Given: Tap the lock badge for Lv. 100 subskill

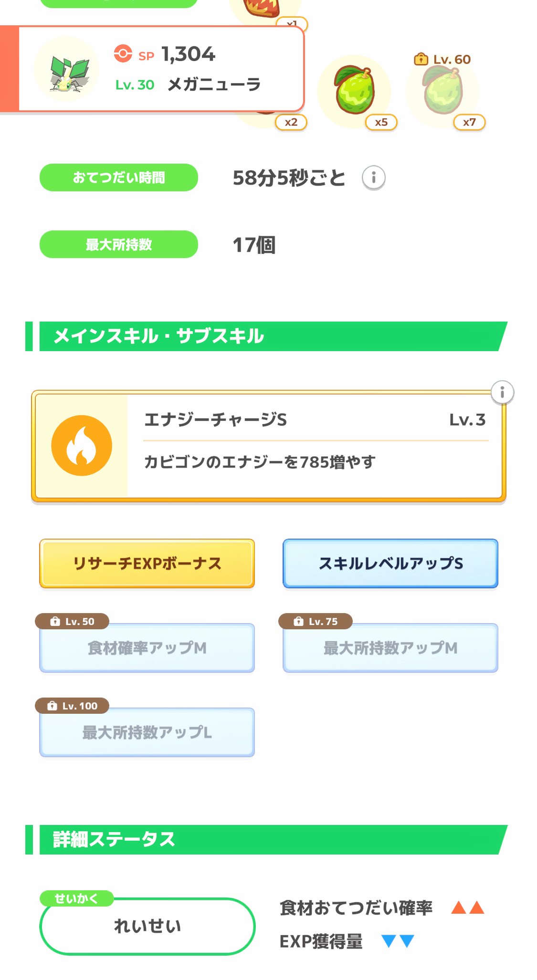Looking at the screenshot, I should point(72,706).
